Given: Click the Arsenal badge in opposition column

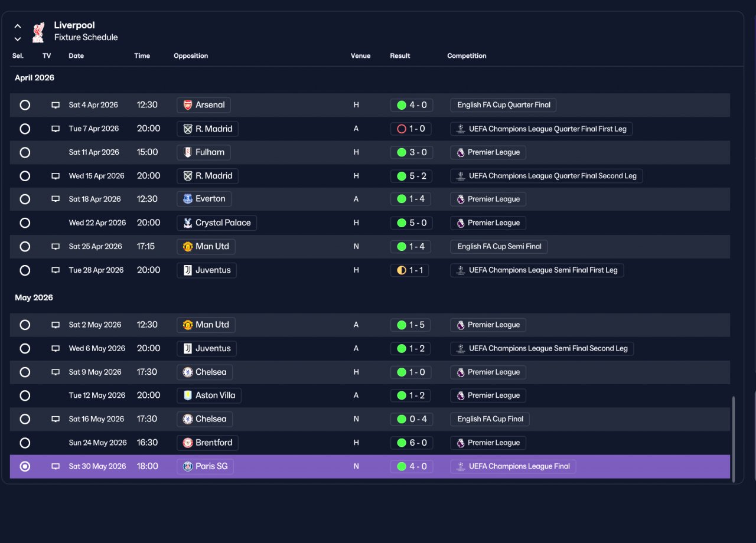Looking at the screenshot, I should tap(188, 105).
